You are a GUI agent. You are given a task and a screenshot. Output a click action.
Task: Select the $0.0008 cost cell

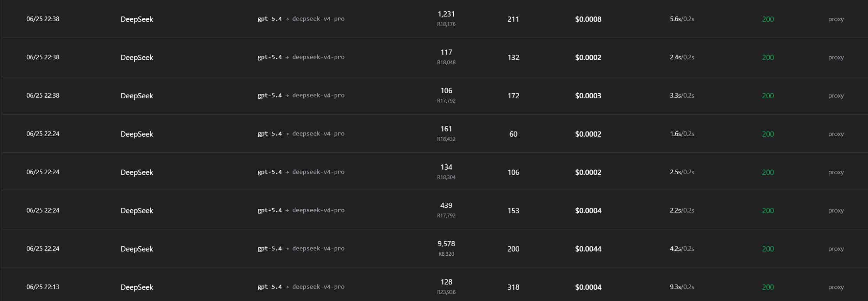[x=588, y=19]
